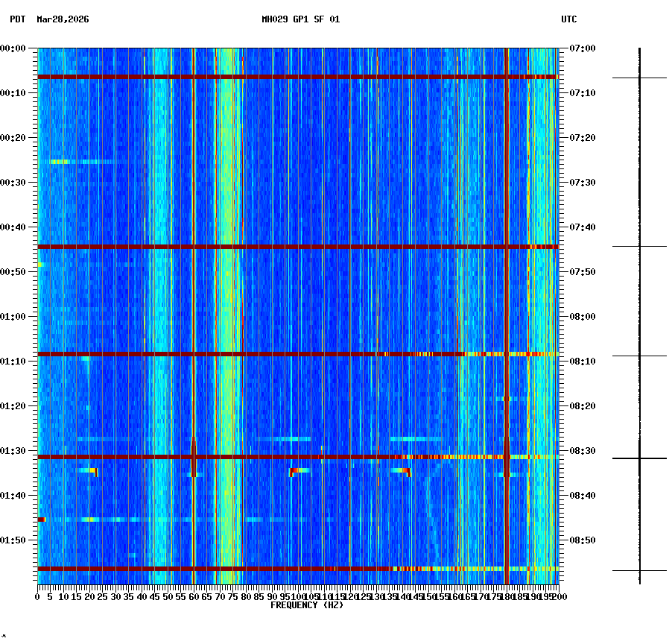
Task: Select the 0 Hz tick label
Action: coord(35,596)
